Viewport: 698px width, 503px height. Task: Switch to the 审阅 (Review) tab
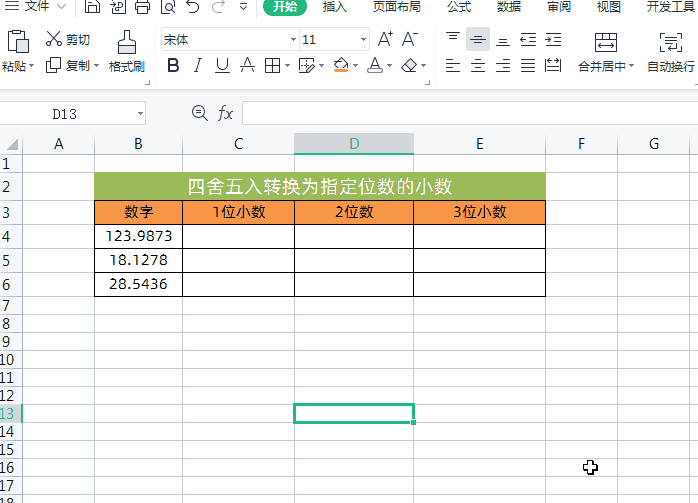559,6
